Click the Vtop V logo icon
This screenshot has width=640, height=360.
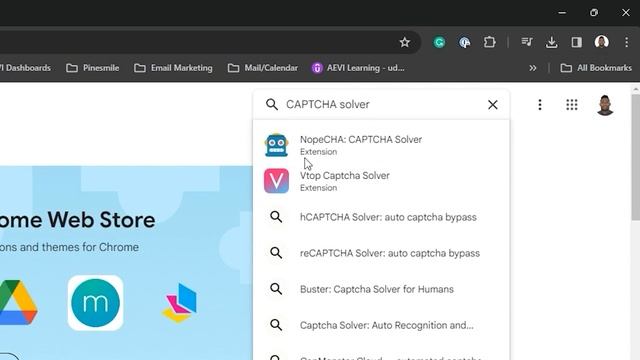[276, 181]
